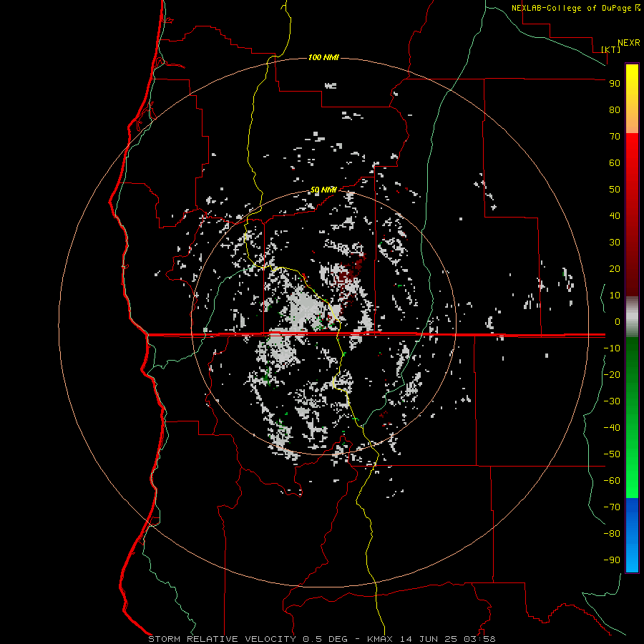Click the 100 NMI range ring label
Screen dimensions: 644x644
323,57
